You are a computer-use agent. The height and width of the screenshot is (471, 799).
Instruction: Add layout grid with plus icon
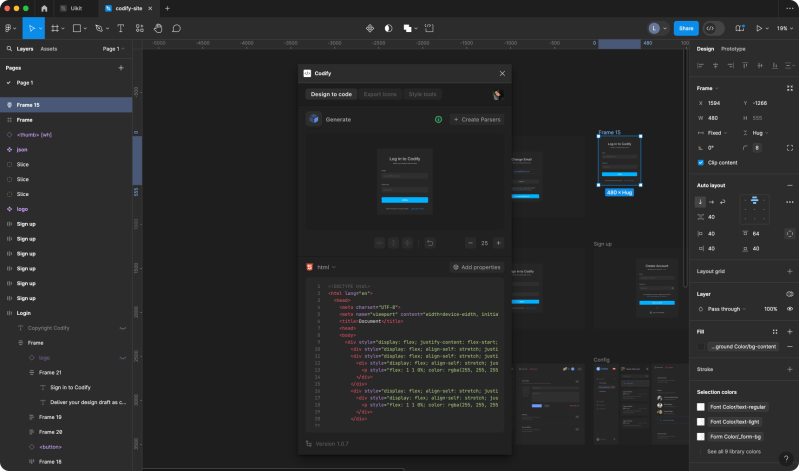[790, 271]
